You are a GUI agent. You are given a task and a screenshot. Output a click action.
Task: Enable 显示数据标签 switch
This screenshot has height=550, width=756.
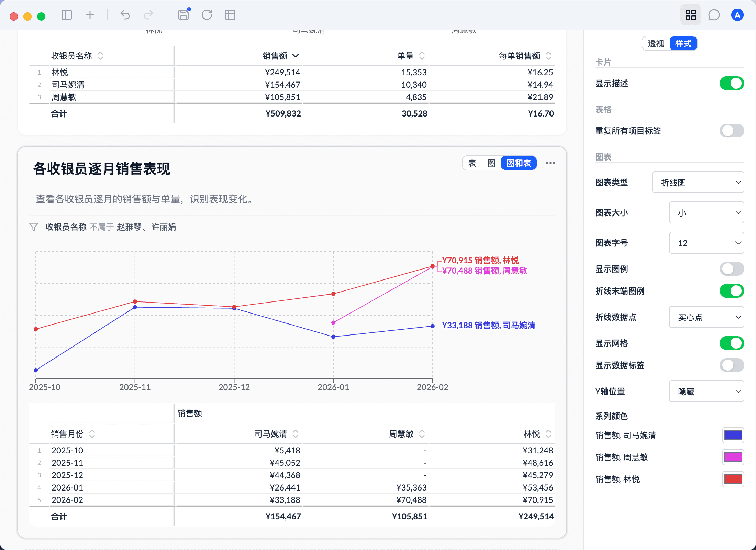pos(732,365)
